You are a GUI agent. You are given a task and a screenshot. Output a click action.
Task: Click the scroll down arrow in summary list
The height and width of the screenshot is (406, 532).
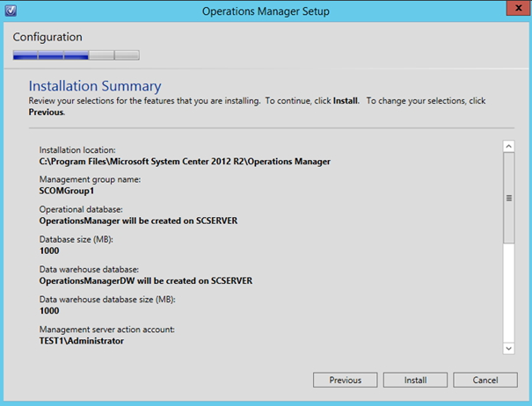tap(508, 348)
